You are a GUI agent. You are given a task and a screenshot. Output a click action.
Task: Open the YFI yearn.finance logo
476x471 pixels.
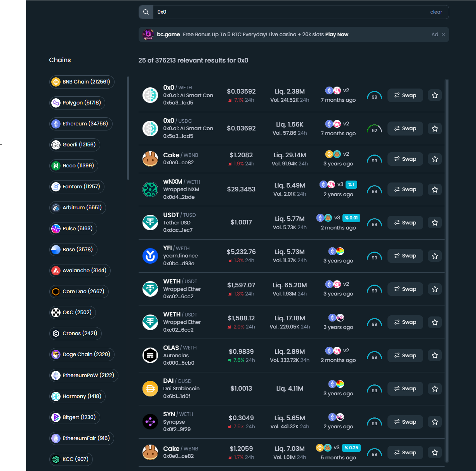point(150,256)
